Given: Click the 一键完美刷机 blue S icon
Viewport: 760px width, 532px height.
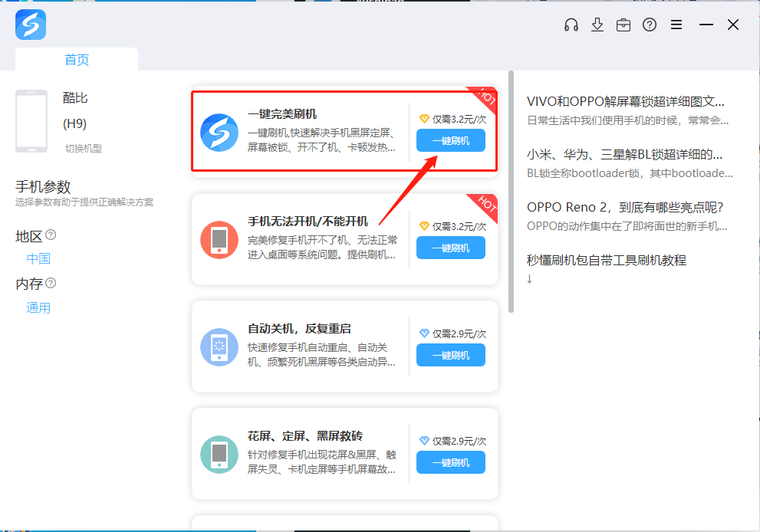Looking at the screenshot, I should 219,133.
